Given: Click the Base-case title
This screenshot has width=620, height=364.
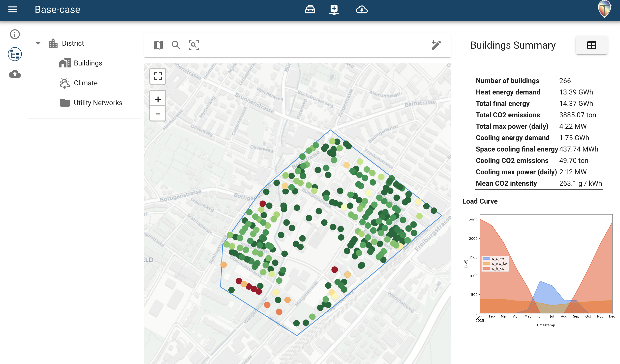Looking at the screenshot, I should click(x=58, y=10).
